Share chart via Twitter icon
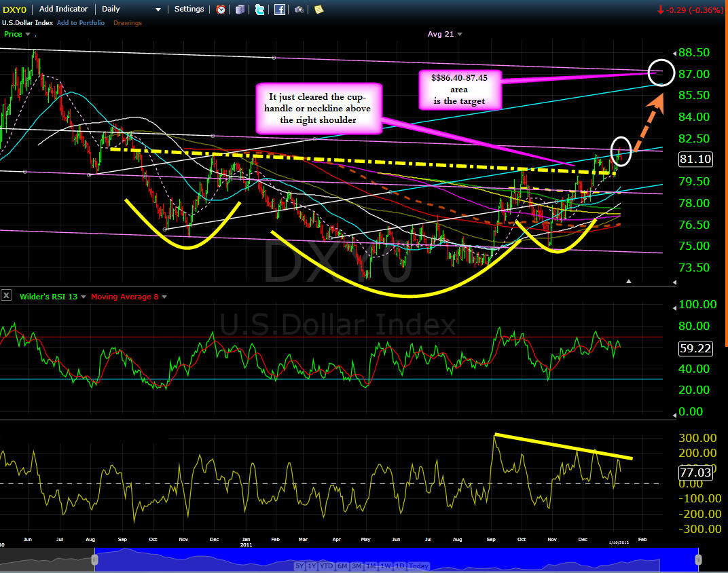This screenshot has height=573, width=728. pyautogui.click(x=260, y=10)
